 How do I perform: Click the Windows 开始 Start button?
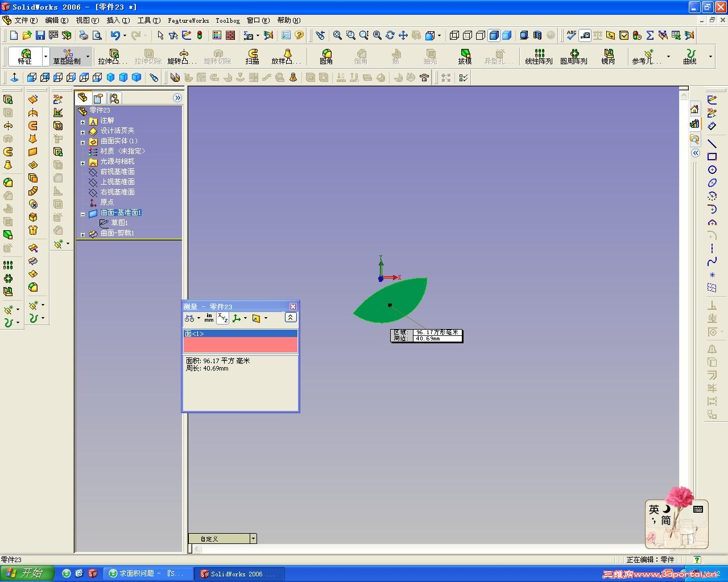pyautogui.click(x=27, y=573)
